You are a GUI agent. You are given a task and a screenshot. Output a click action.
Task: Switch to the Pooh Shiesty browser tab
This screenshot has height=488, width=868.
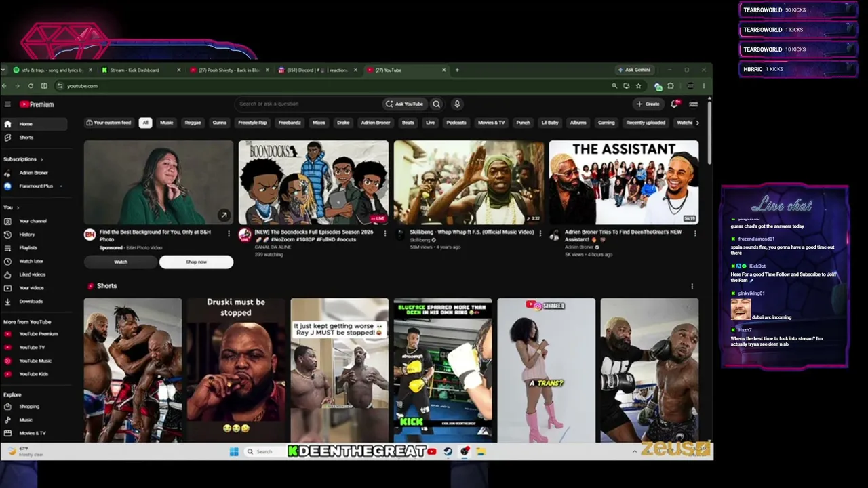[229, 70]
